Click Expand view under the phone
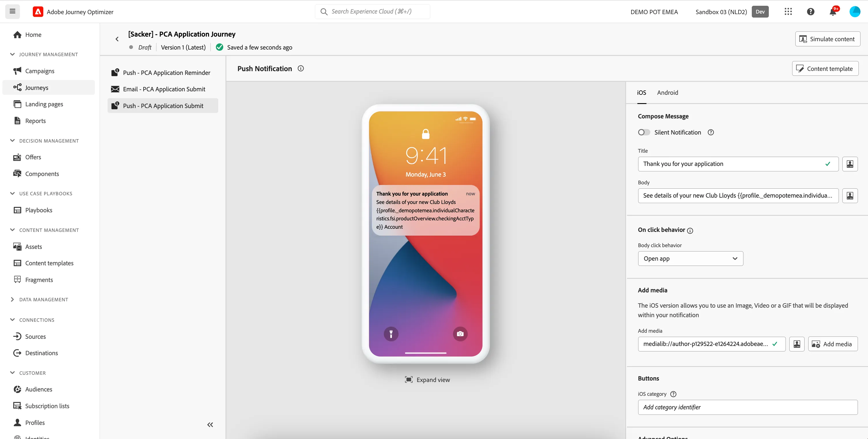Viewport: 868px width, 439px height. pyautogui.click(x=427, y=379)
